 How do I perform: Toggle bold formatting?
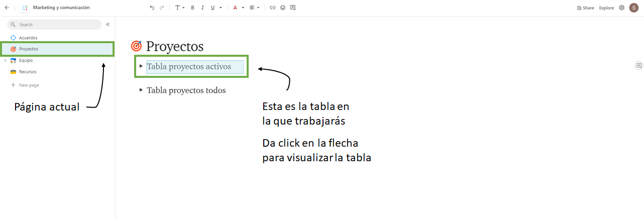(x=192, y=8)
